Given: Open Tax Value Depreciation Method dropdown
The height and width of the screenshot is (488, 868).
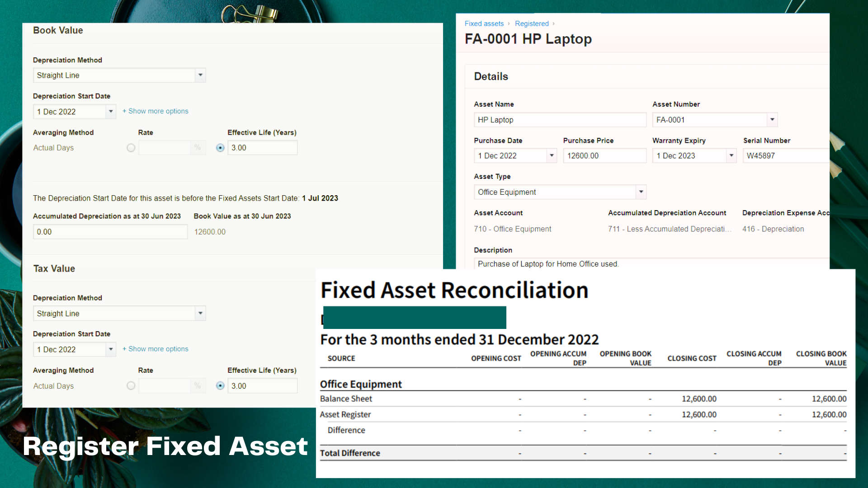Looking at the screenshot, I should point(200,313).
